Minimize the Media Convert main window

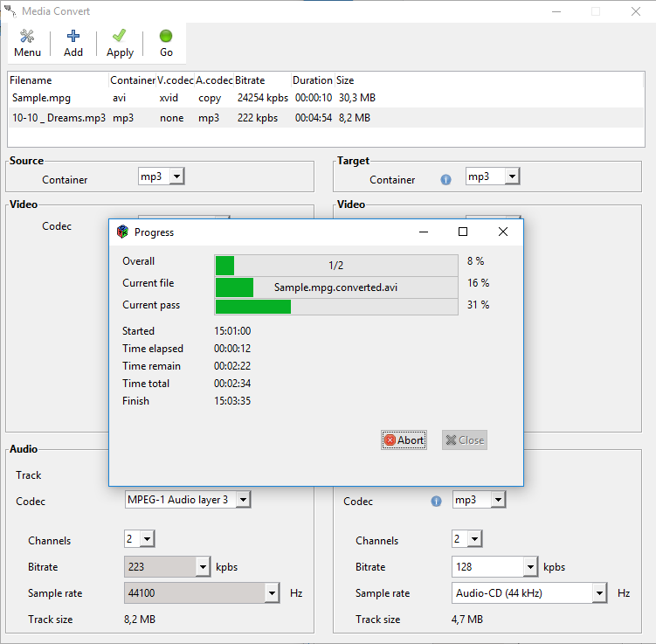pos(556,11)
